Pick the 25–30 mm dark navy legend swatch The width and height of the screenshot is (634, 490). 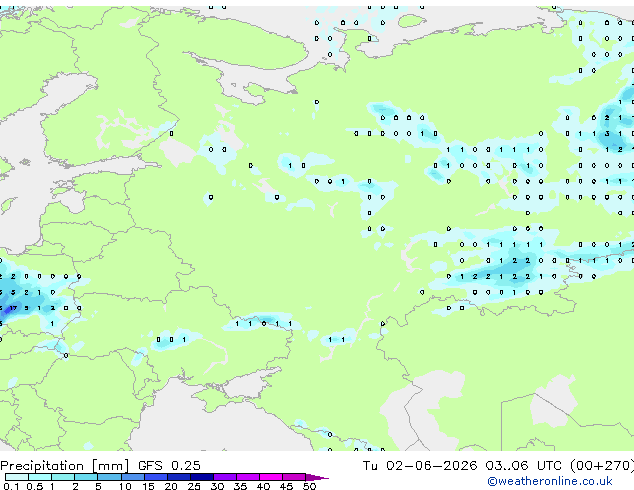(202, 477)
